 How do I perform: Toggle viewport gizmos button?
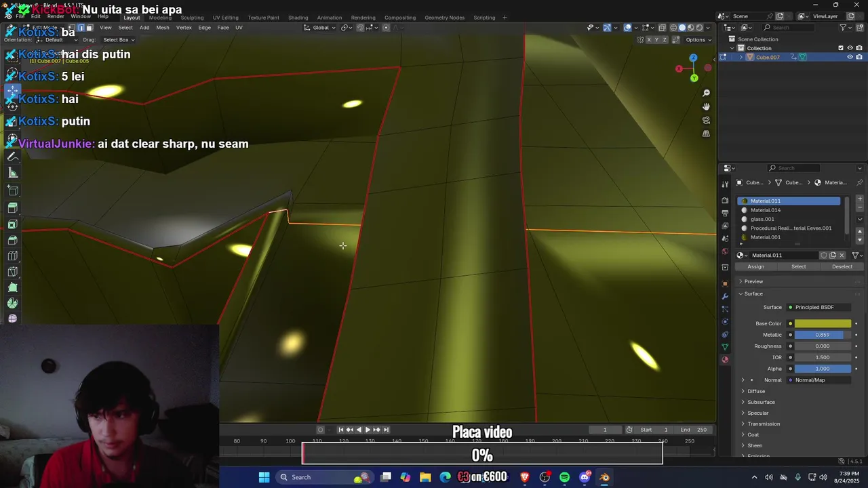[x=607, y=28]
